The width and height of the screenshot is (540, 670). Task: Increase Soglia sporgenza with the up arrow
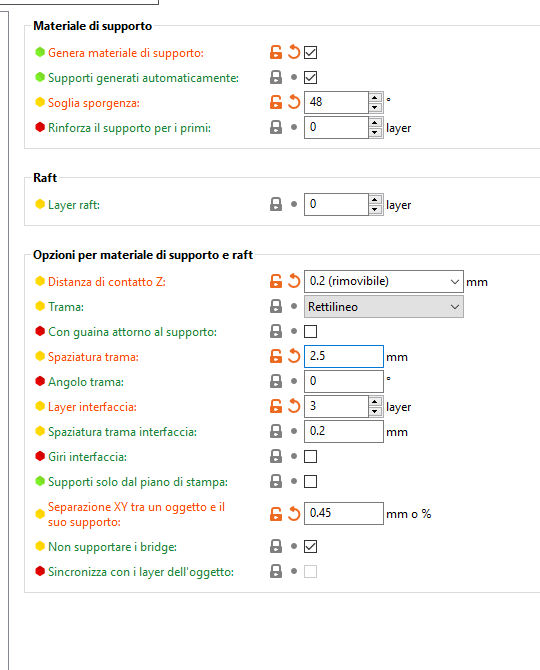point(375,97)
